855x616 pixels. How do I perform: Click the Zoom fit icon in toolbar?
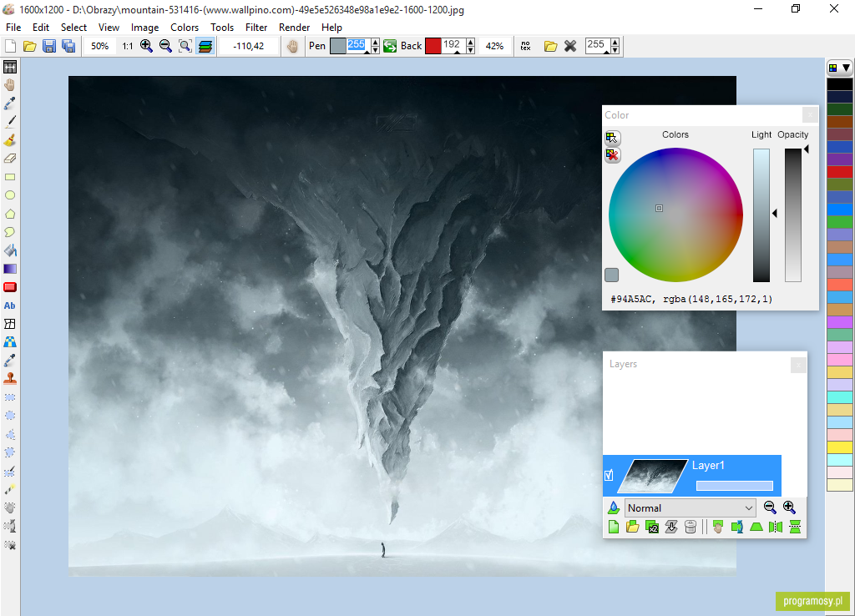(x=185, y=47)
